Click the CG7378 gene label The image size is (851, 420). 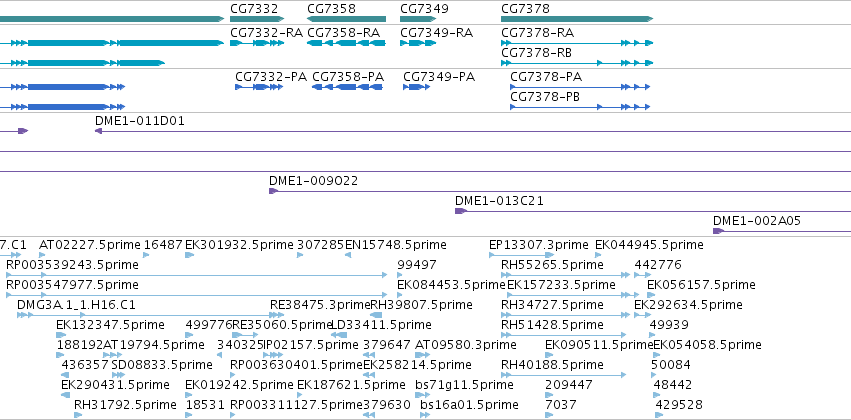[x=525, y=9]
